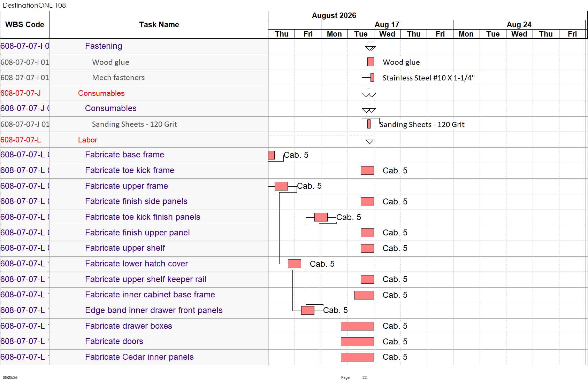Select the purple Consumables subtask
Viewport: 588px width, 382px height.
(110, 108)
